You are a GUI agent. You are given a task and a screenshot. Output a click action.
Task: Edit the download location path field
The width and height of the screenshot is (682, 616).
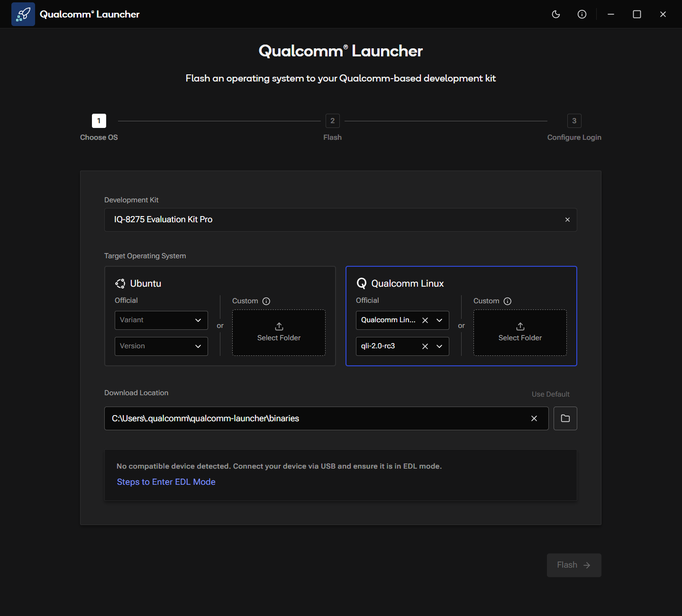(x=326, y=418)
